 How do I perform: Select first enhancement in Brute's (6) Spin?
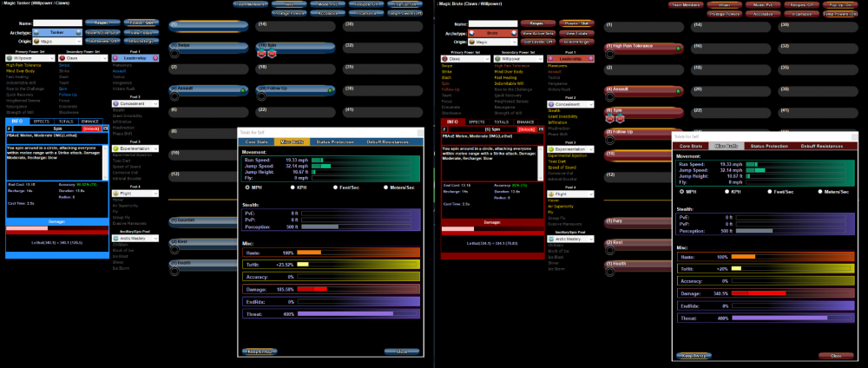pyautogui.click(x=610, y=118)
